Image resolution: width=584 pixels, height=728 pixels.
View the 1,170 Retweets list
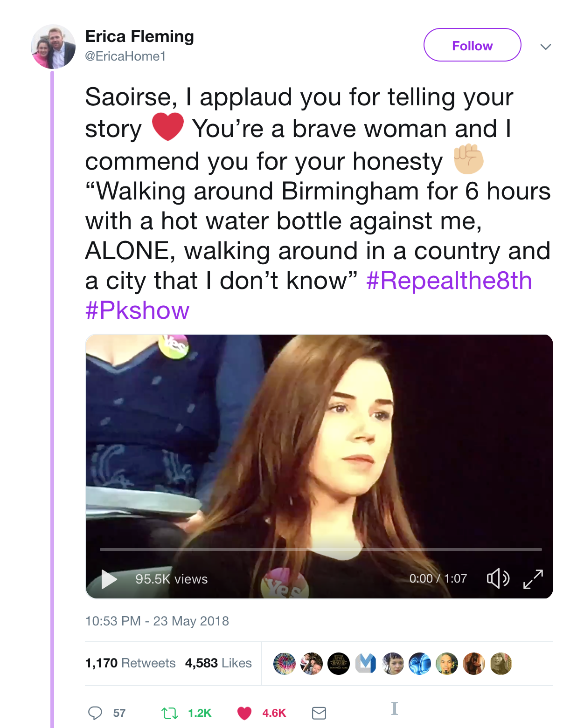(x=130, y=663)
